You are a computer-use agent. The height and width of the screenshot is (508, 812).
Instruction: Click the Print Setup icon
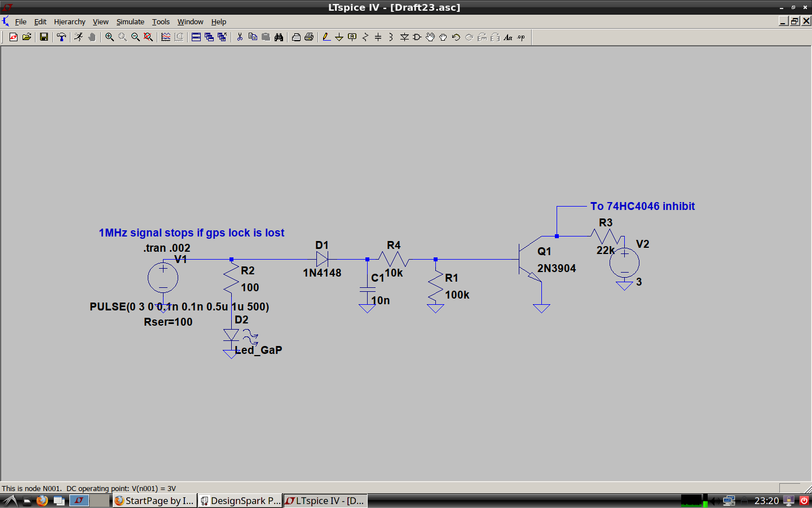pos(296,37)
